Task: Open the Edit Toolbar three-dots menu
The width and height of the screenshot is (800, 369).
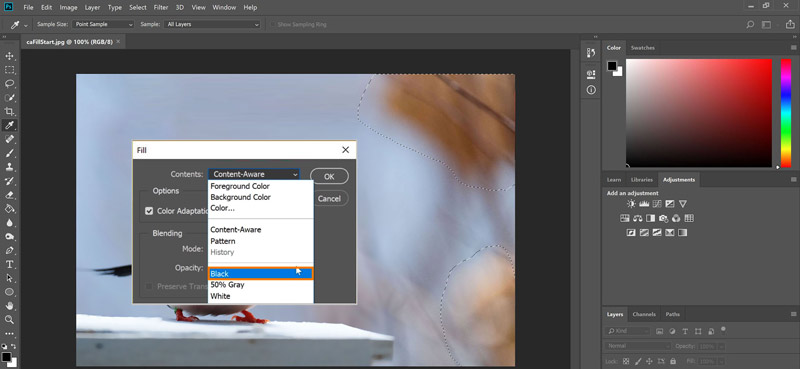Action: [9, 334]
